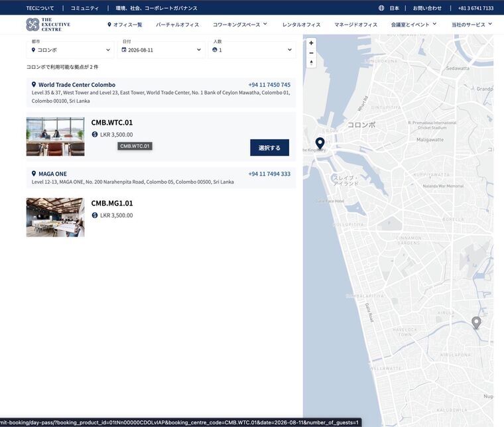Open the CMB.WTC.01 office thumbnail
The height and width of the screenshot is (427, 504).
[x=55, y=137]
